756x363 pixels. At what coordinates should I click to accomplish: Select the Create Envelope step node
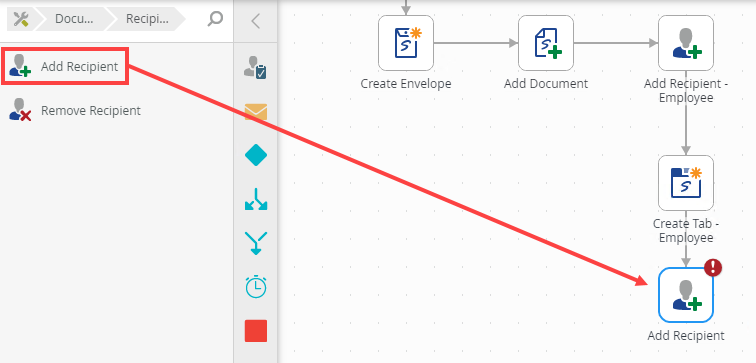point(406,43)
